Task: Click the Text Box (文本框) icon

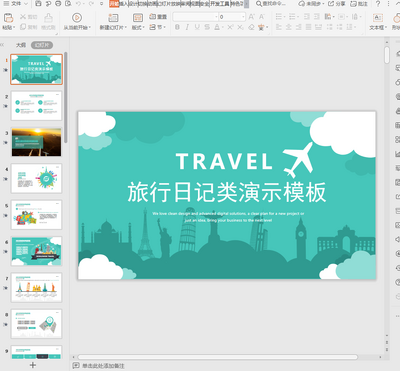Action: [x=378, y=18]
